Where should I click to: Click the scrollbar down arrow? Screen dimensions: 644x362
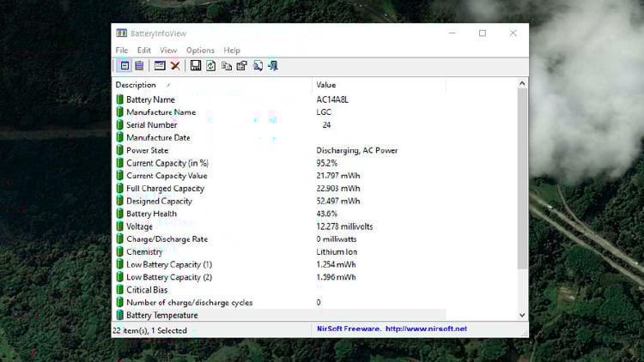click(x=522, y=315)
